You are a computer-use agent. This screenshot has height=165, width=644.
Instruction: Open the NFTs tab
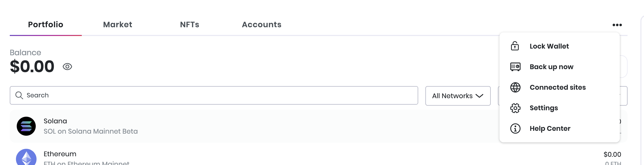coord(190,25)
